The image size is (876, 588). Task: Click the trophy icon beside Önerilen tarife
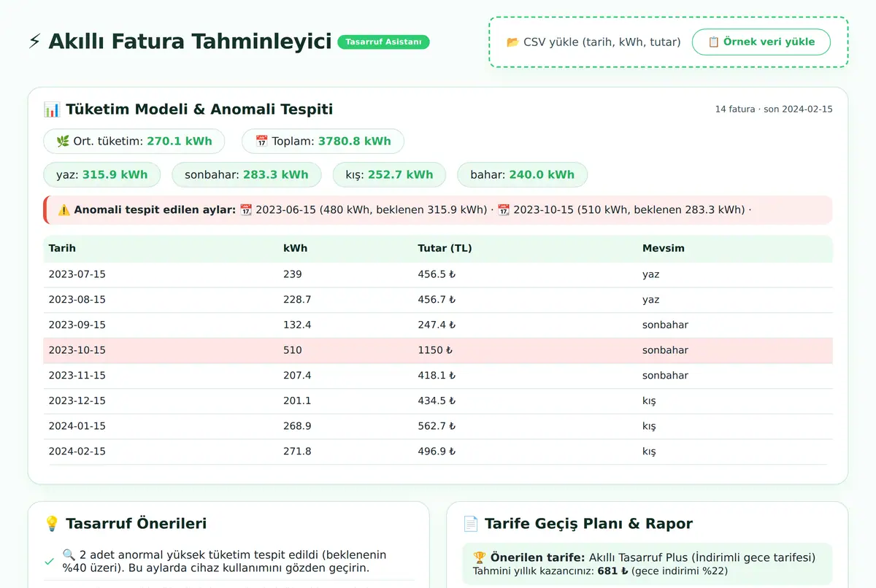[x=480, y=557]
